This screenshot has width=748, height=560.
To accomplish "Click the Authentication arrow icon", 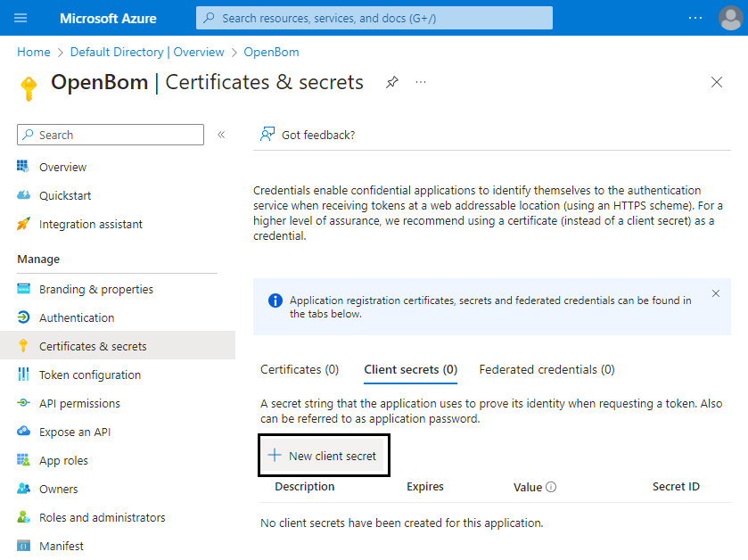I will tap(23, 317).
